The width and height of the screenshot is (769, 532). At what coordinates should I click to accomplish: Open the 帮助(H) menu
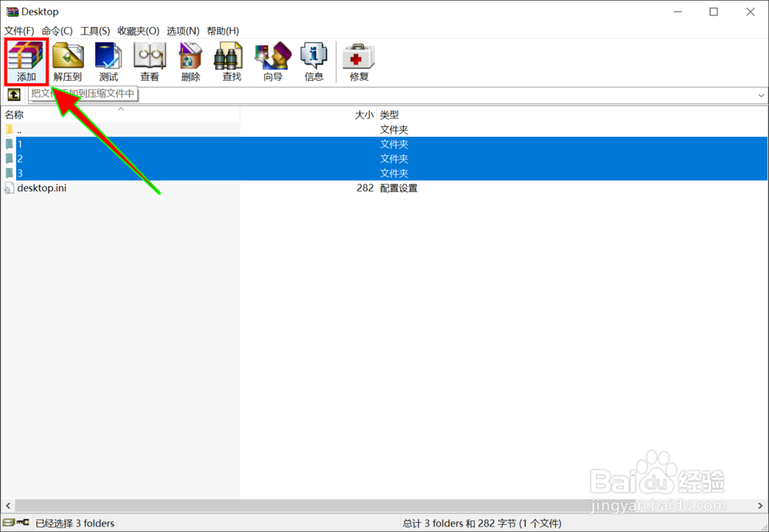pyautogui.click(x=223, y=31)
